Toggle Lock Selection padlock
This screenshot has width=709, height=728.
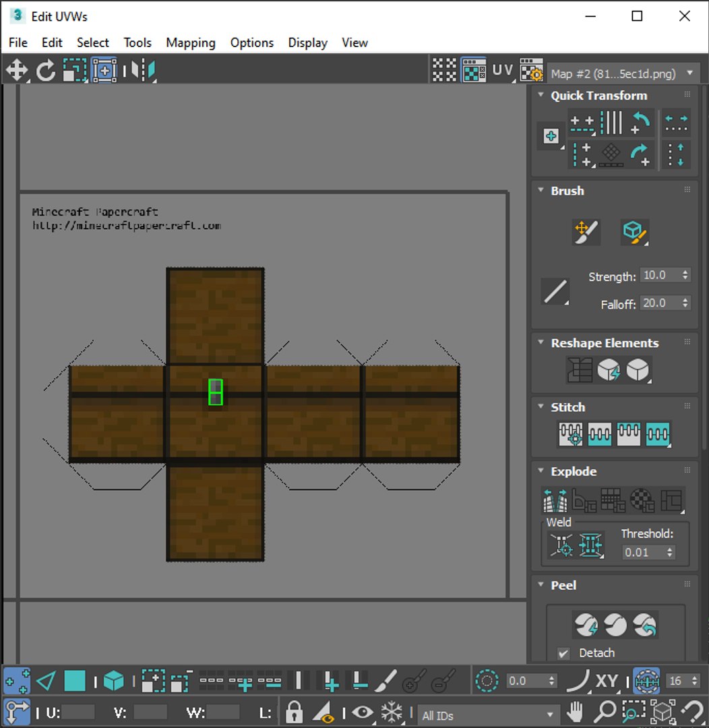pyautogui.click(x=293, y=712)
